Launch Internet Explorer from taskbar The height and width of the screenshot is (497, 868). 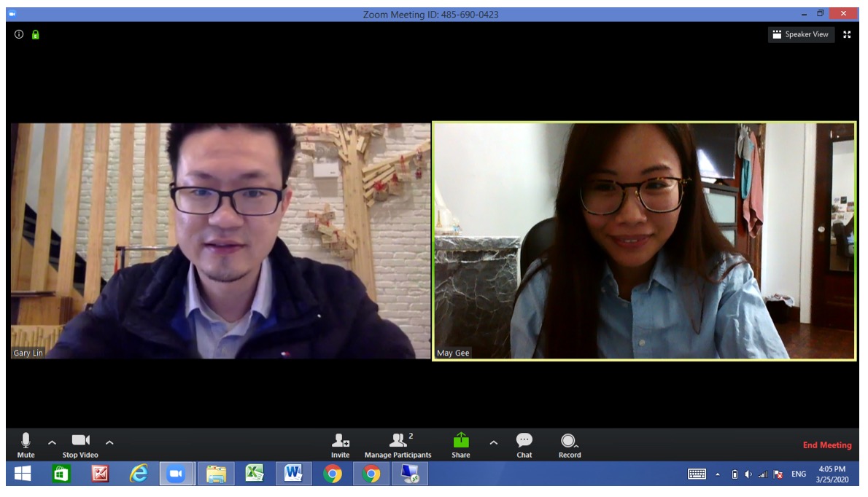139,474
